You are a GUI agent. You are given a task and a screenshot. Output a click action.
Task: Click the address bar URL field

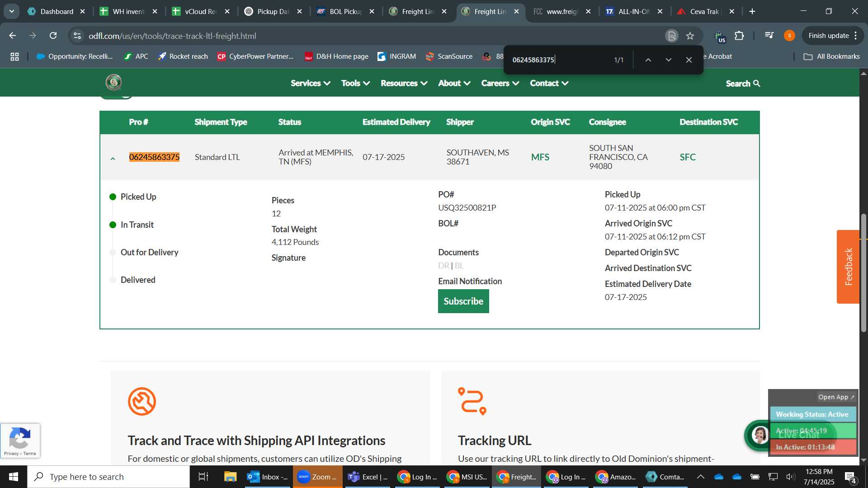[366, 36]
